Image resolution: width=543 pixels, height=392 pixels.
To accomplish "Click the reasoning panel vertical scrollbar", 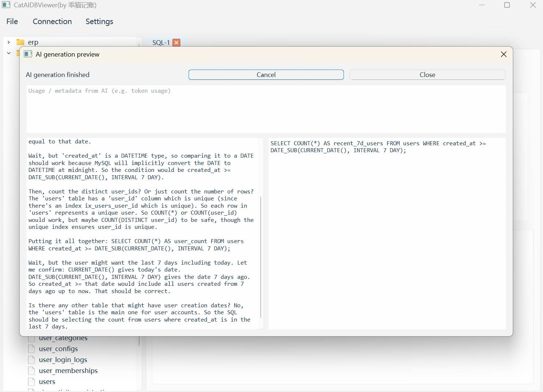I will tap(261, 257).
